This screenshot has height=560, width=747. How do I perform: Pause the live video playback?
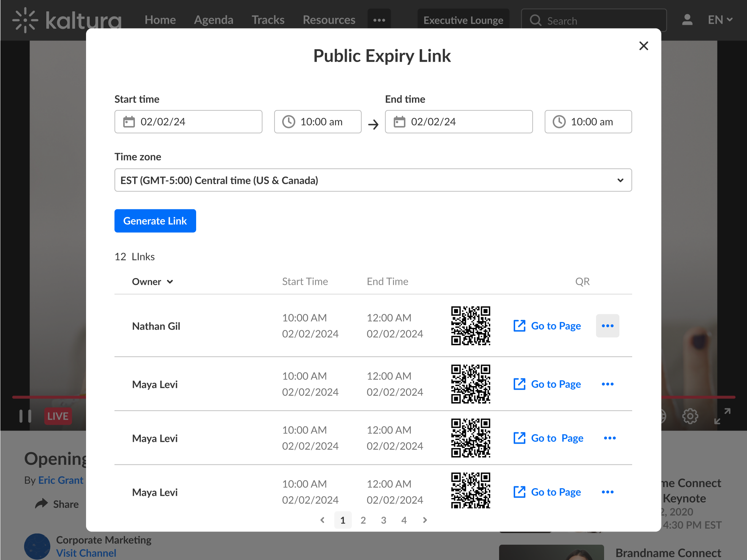tap(25, 416)
